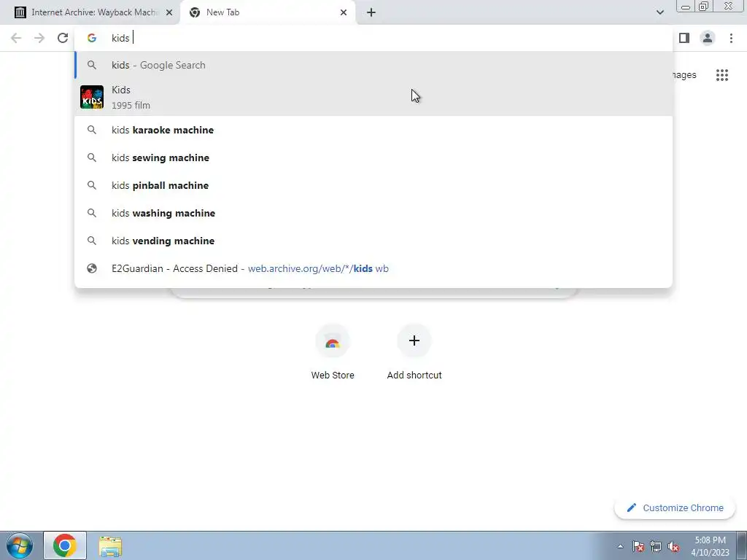Click the Images link on the Google page

pyautogui.click(x=684, y=75)
